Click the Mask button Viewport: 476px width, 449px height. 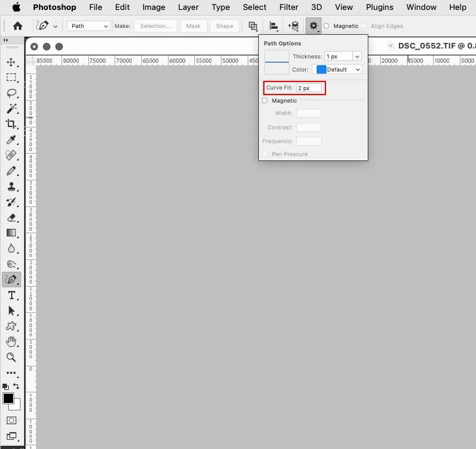click(194, 26)
